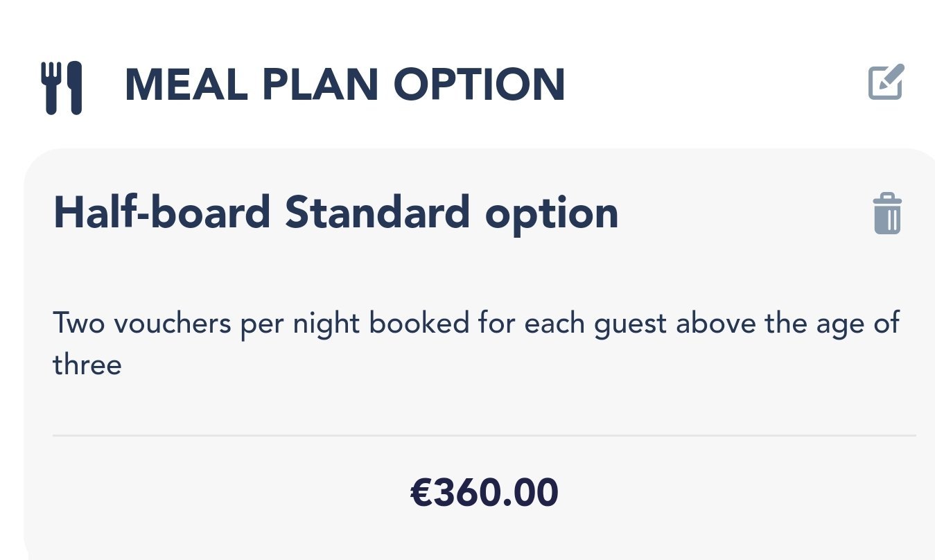Tap the knife in the cutlery icon
The height and width of the screenshot is (560, 935).
point(73,87)
